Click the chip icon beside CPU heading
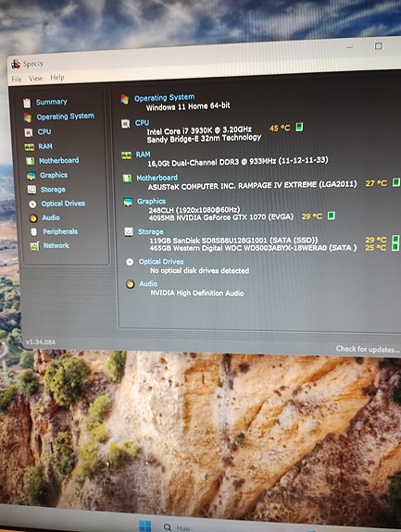The height and width of the screenshot is (532, 401). pos(125,124)
